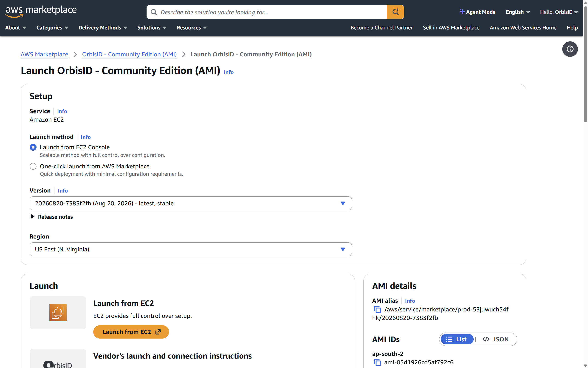Open the Resources menu
This screenshot has width=588, height=368.
coord(192,28)
